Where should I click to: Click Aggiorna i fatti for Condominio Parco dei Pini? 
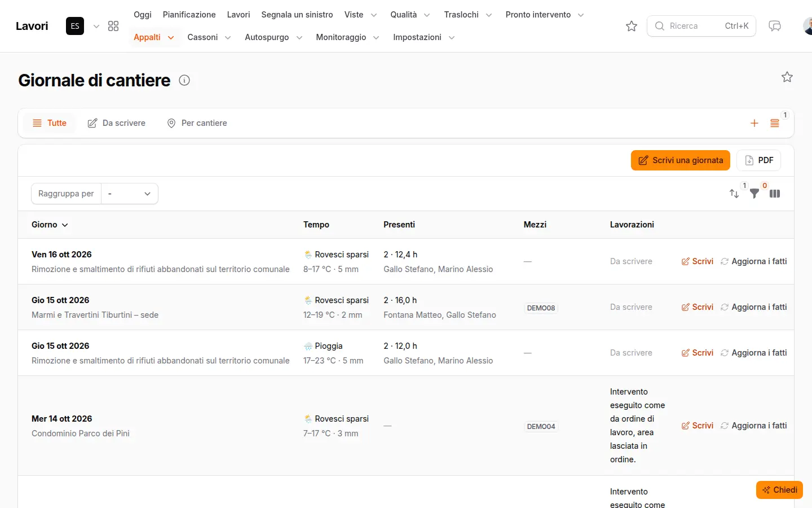753,426
